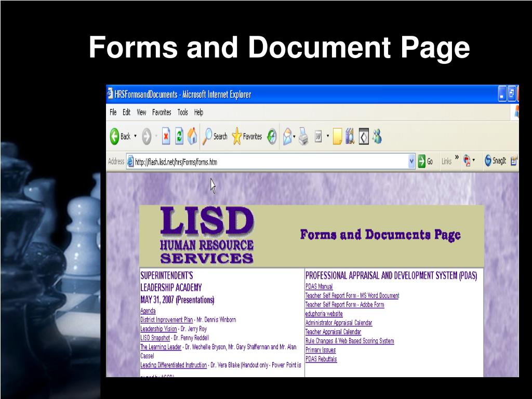Screen dimensions: 532x399
Task: Open the Leadership Vision link
Action: click(158, 329)
